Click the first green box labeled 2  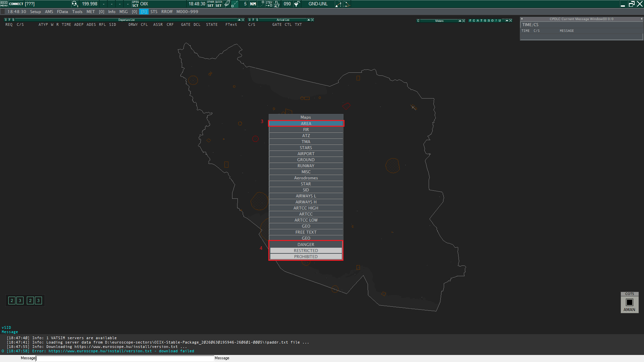coord(12,301)
